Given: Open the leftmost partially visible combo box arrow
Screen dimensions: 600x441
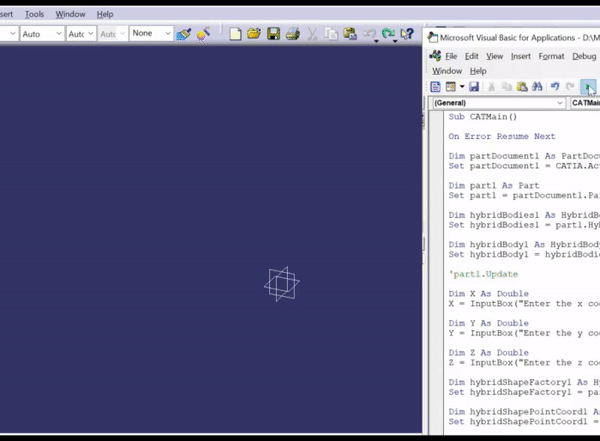Looking at the screenshot, I should point(13,34).
